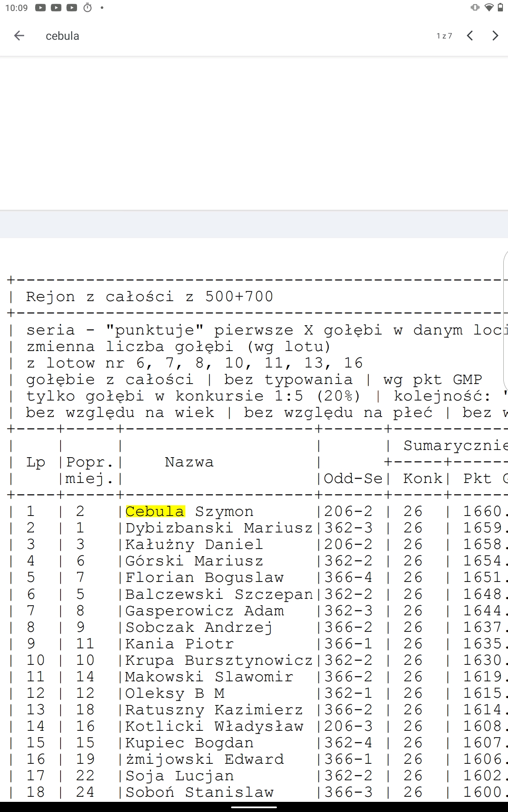Click the search field containing "cebula"
This screenshot has width=508, height=812.
coord(212,36)
